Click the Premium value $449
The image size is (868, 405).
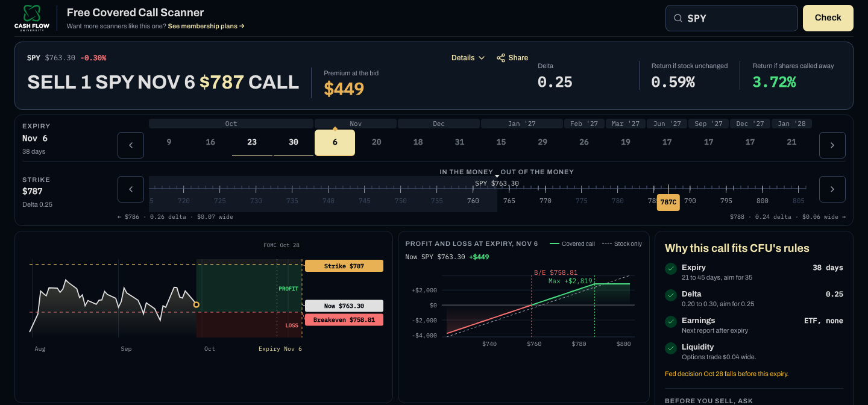(344, 89)
